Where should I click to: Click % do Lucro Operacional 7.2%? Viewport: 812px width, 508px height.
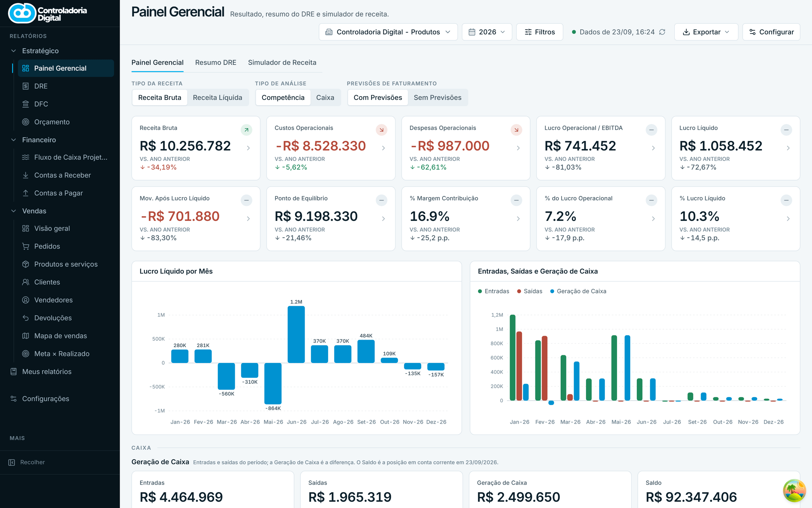[x=560, y=216]
